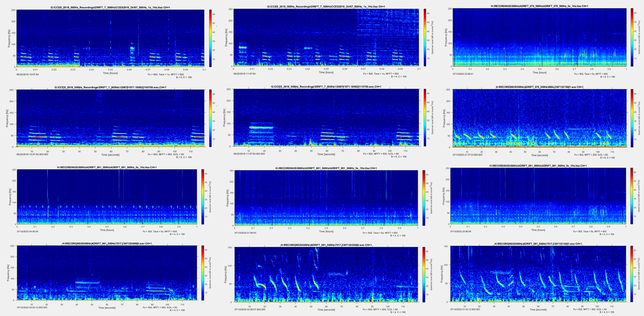The image size is (644, 316).
Task: Click the 7517.230713025400.wav title label
Action: pos(326,245)
